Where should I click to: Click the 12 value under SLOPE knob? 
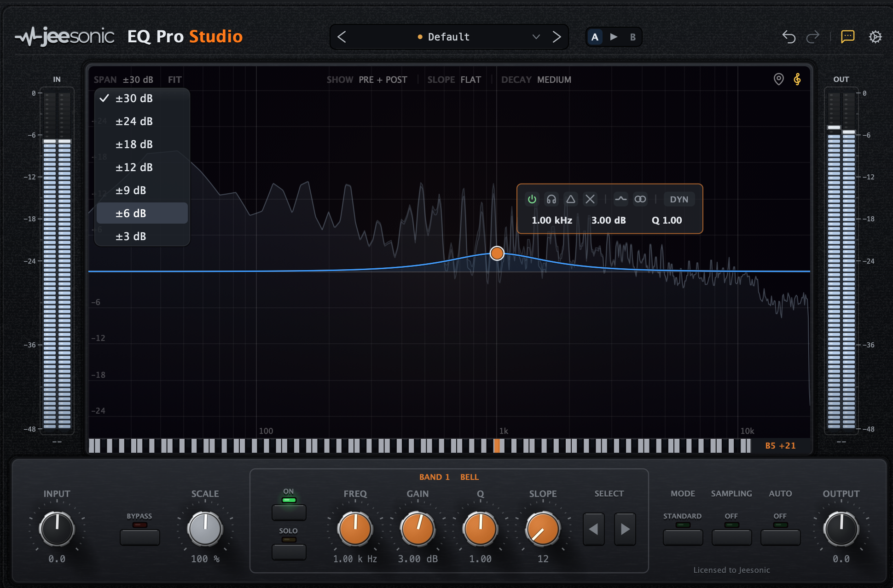(543, 559)
